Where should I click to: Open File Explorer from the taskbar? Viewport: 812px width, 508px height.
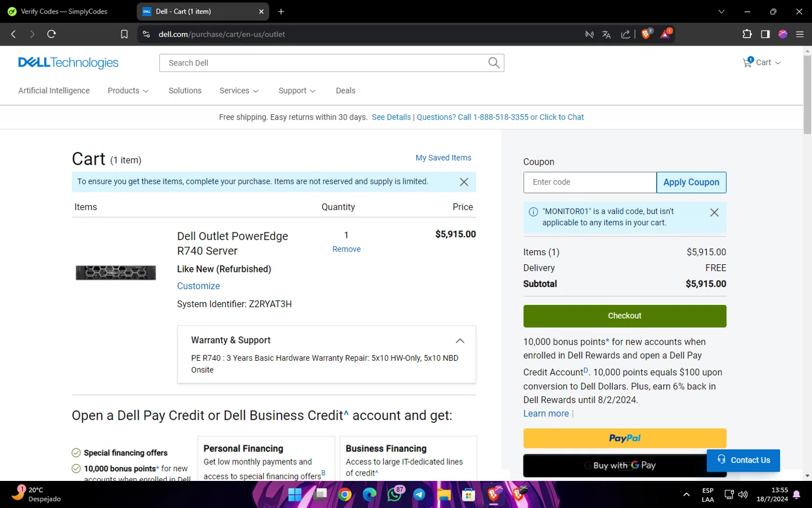pyautogui.click(x=444, y=494)
